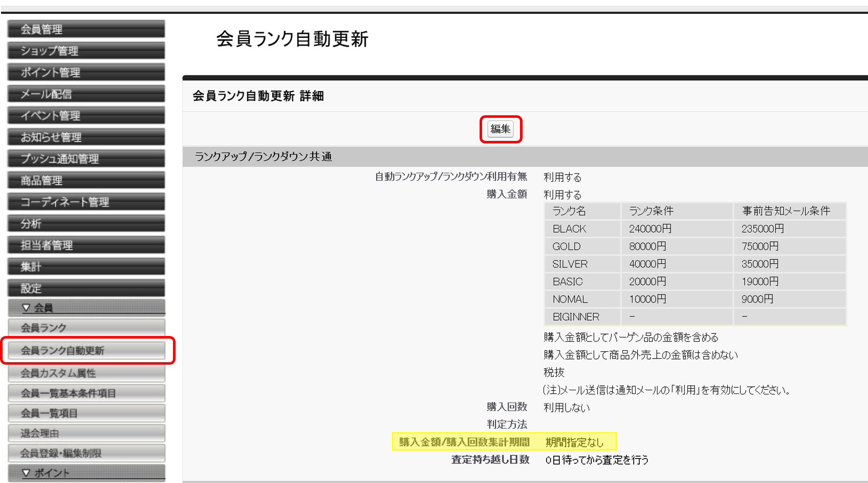Open the 商品管理 menu
The image size is (868, 483).
point(86,180)
